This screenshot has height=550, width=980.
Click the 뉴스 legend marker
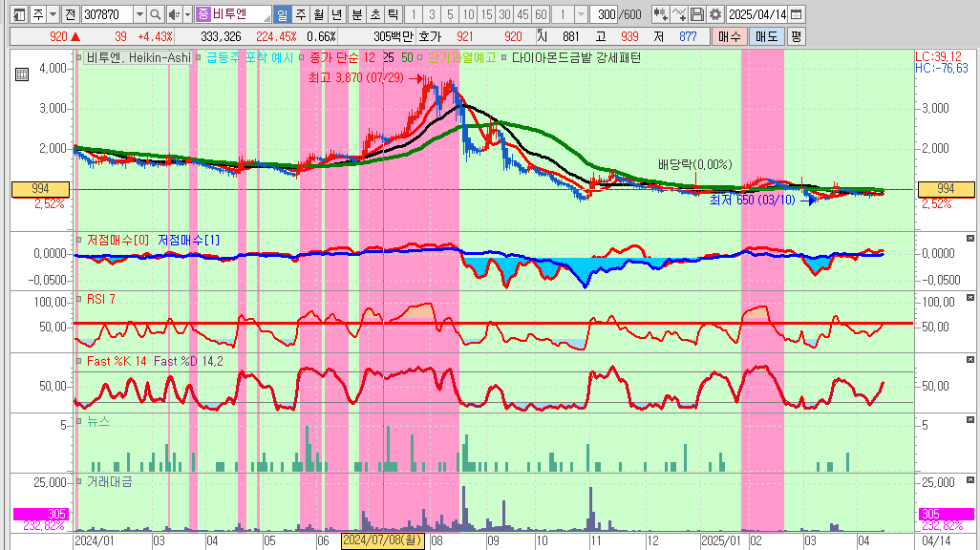tap(78, 421)
